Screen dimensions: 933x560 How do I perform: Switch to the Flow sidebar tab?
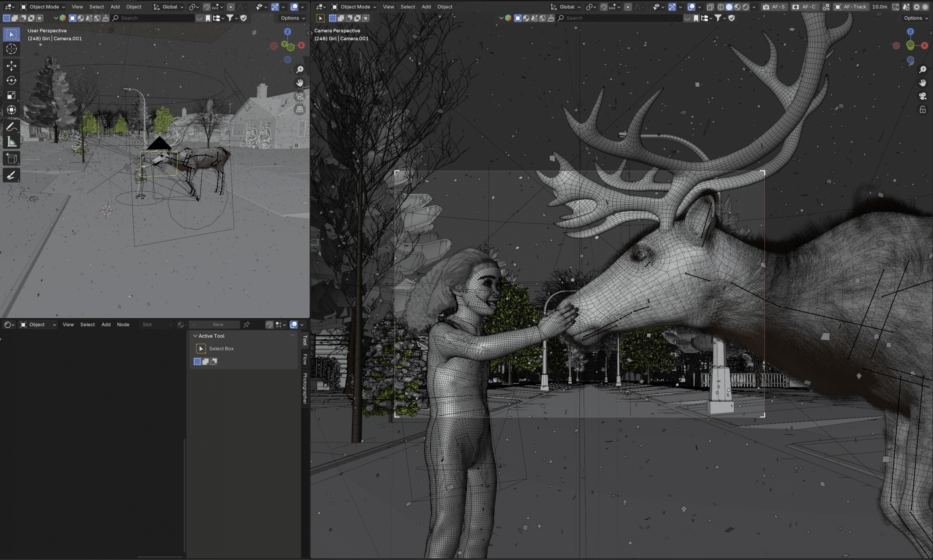point(305,359)
